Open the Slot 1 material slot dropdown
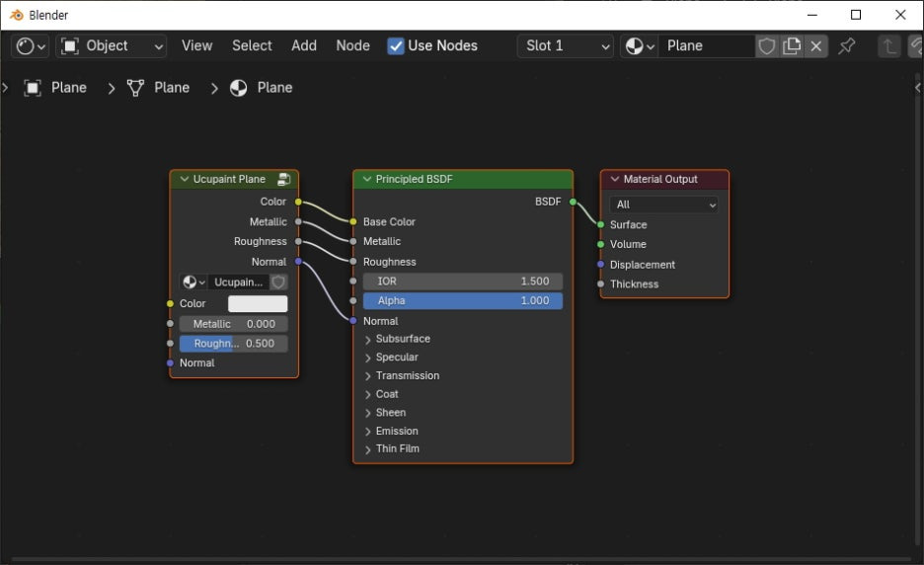This screenshot has height=565, width=924. click(x=566, y=46)
